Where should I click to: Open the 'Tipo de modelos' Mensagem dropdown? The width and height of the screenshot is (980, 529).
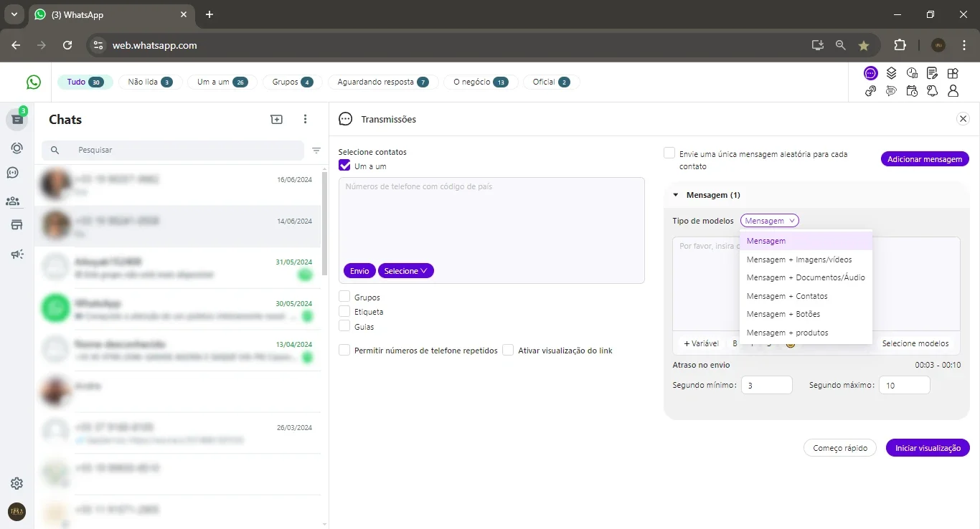pyautogui.click(x=770, y=221)
